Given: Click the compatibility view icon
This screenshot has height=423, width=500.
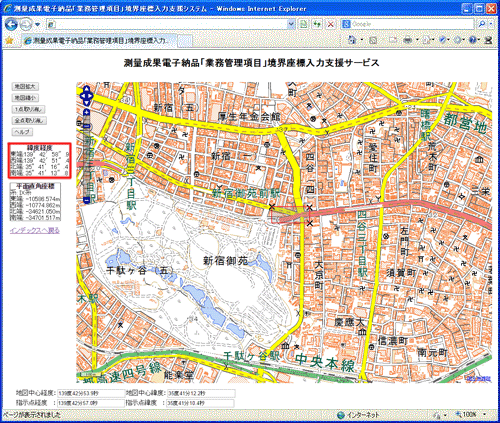Looking at the screenshot, I should [304, 24].
